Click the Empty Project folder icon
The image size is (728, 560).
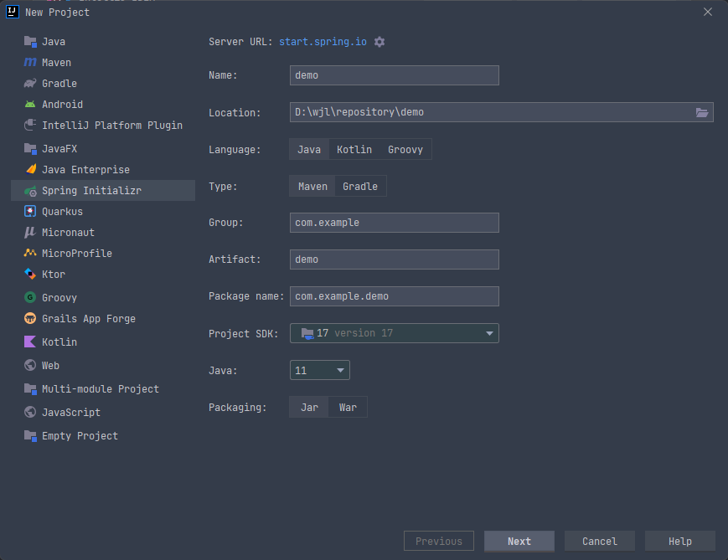pos(30,435)
